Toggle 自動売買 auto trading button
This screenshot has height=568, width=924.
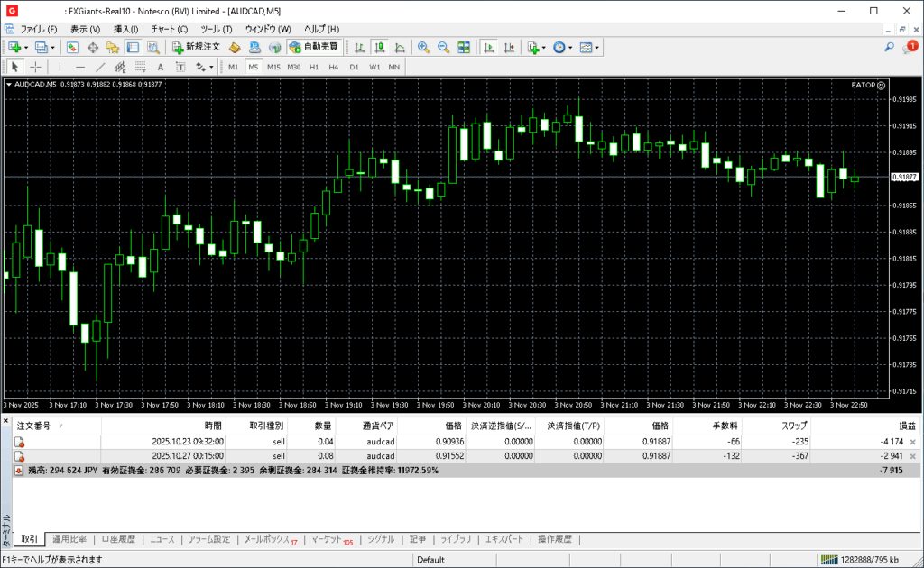pos(313,47)
